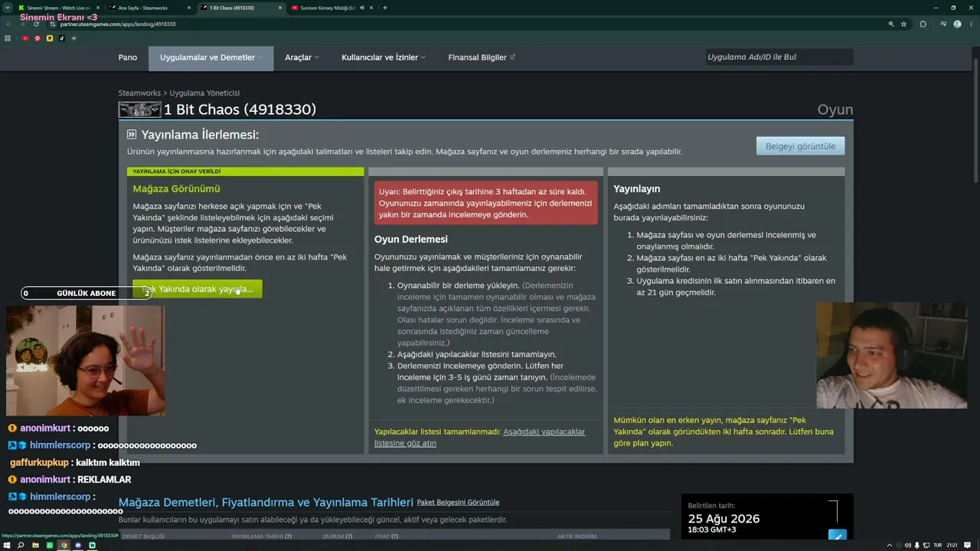Open the tab search dropdown arrow

point(8,8)
